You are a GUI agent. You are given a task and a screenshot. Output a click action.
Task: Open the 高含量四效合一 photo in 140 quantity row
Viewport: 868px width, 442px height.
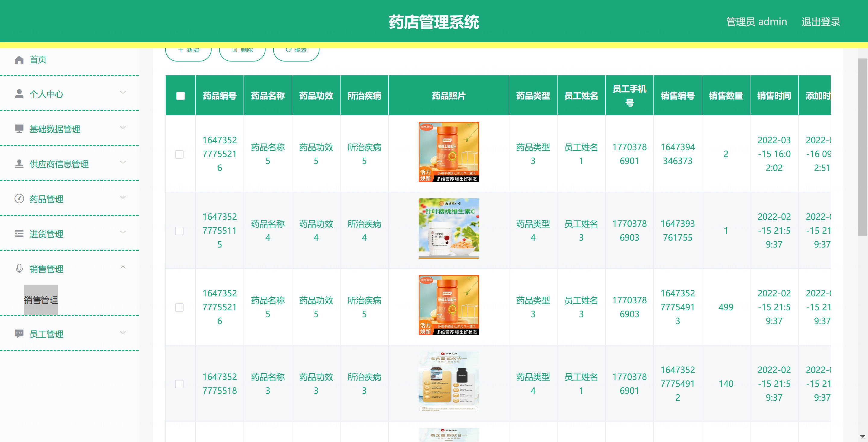pyautogui.click(x=448, y=382)
